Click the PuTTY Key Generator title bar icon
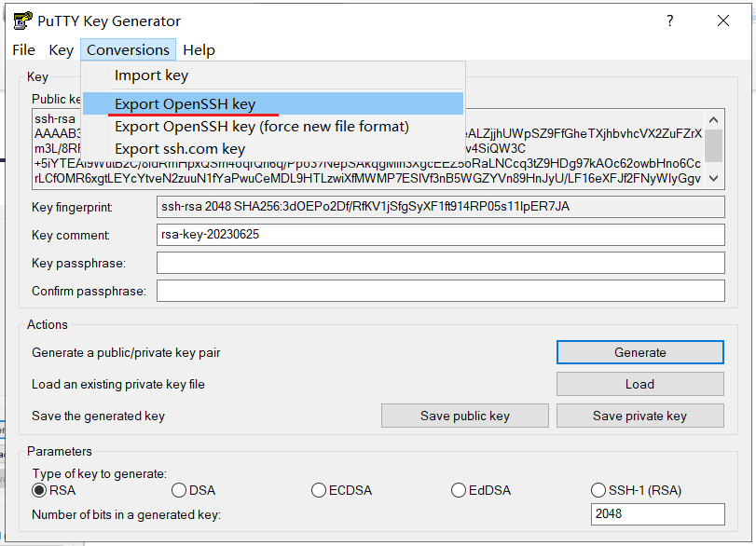Image resolution: width=756 pixels, height=546 pixels. pos(22,20)
